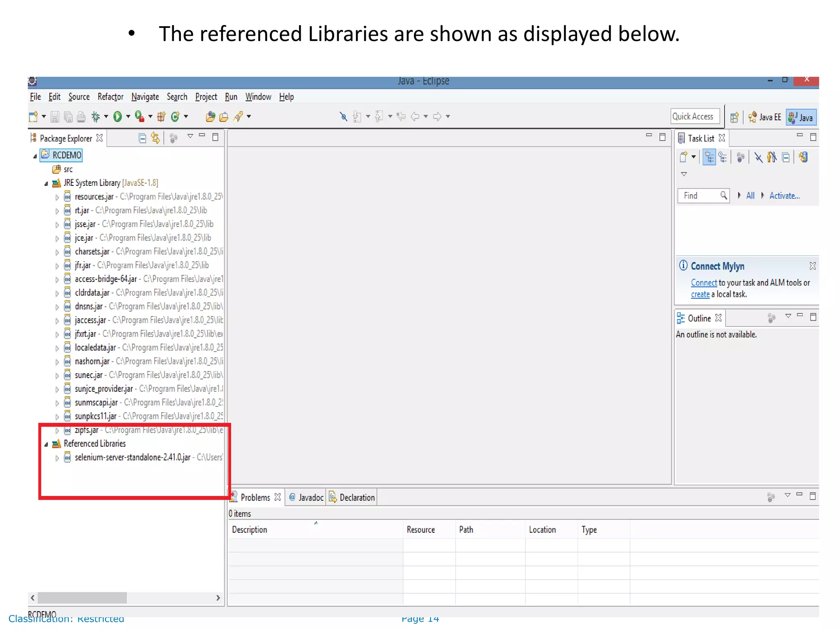Screen dimensions: 840x630
Task: Expand the selenium-server-standalone-2.41.0.jar node
Action: tap(57, 458)
